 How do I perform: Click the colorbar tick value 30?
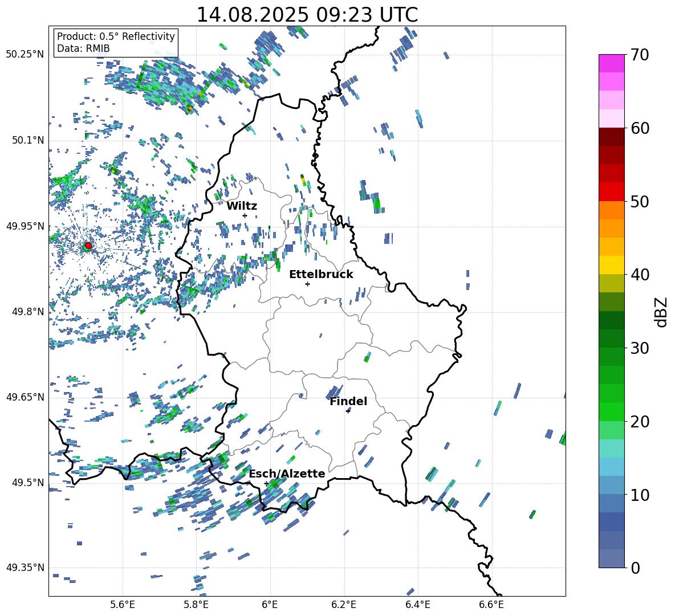640,348
